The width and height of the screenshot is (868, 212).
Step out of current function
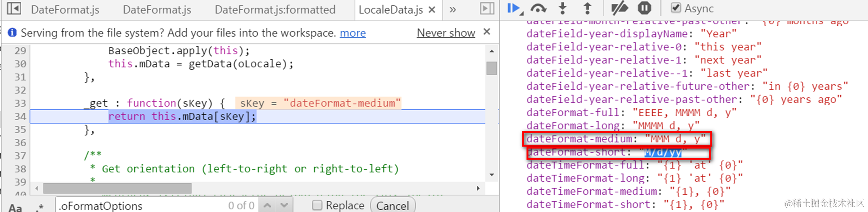(587, 8)
